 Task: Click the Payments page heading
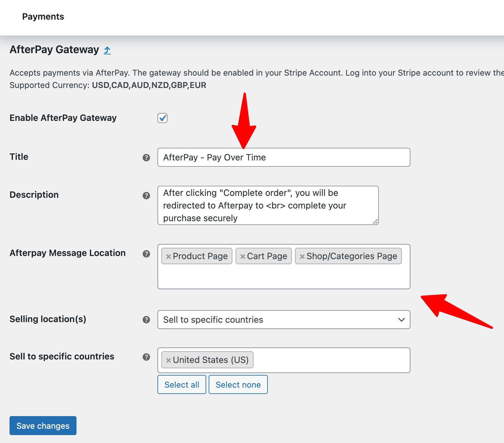coord(43,16)
